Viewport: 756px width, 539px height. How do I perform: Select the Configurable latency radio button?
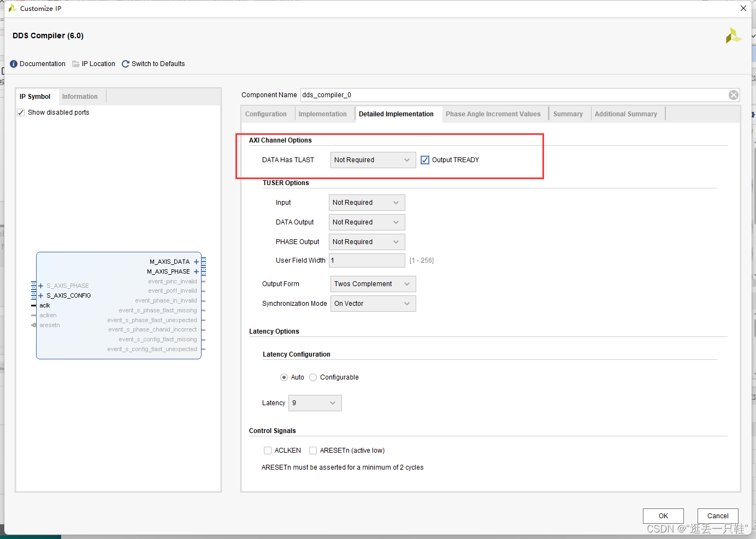[313, 377]
